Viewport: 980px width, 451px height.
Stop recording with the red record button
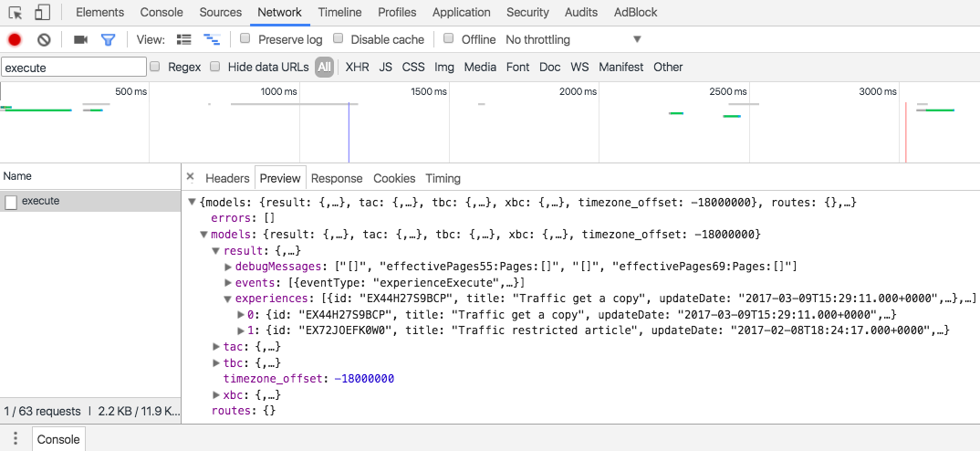point(15,40)
